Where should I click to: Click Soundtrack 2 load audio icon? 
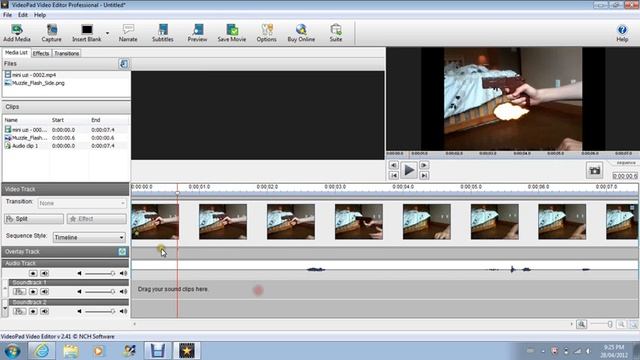tap(19, 311)
